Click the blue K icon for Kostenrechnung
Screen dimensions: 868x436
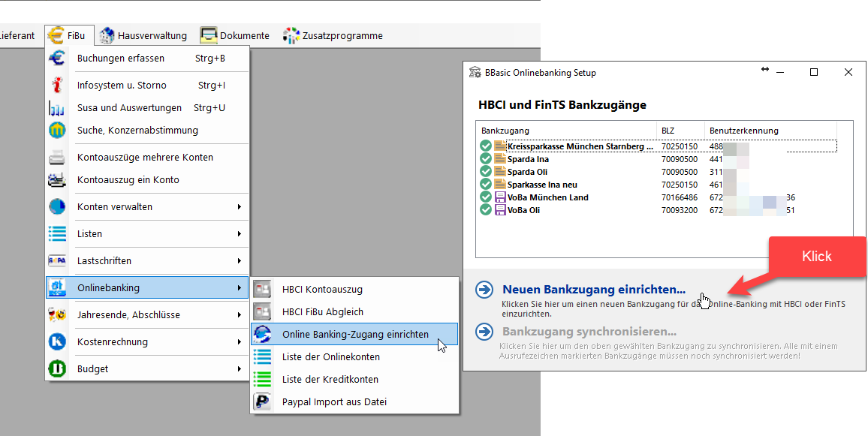[57, 342]
